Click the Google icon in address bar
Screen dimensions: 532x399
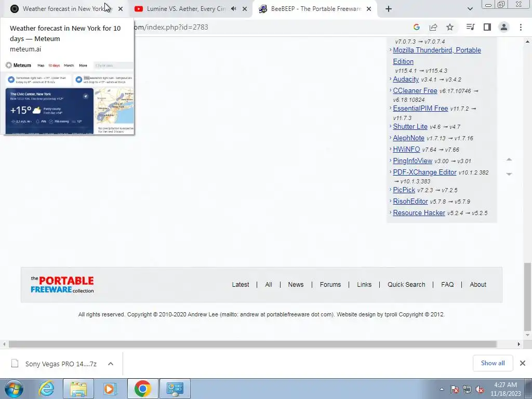[417, 27]
